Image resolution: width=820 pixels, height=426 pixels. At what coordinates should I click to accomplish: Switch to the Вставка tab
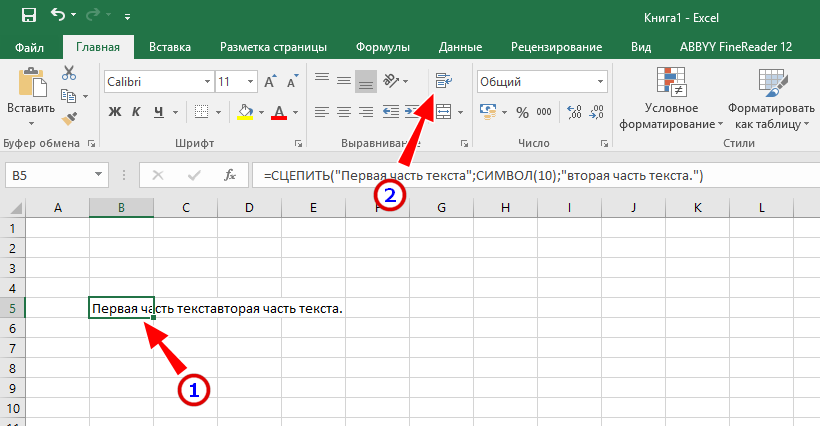coord(170,47)
